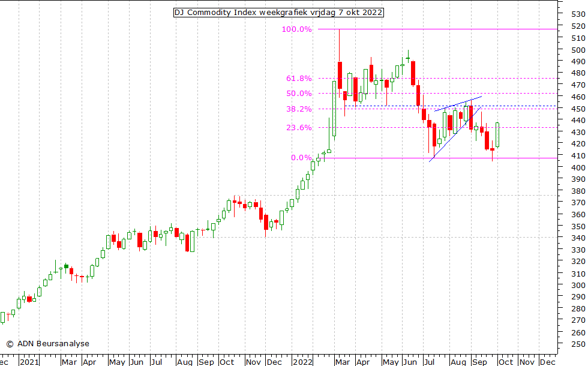Click the 460 price axis value
The width and height of the screenshot is (588, 366).
click(578, 97)
